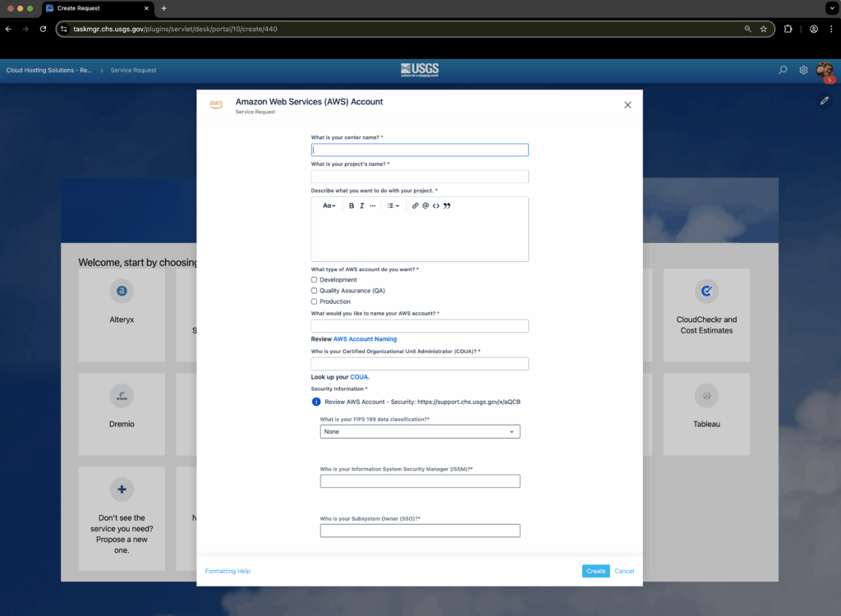Screen dimensions: 841x616
Task: Open portal settings gear icon
Action: 803,70
